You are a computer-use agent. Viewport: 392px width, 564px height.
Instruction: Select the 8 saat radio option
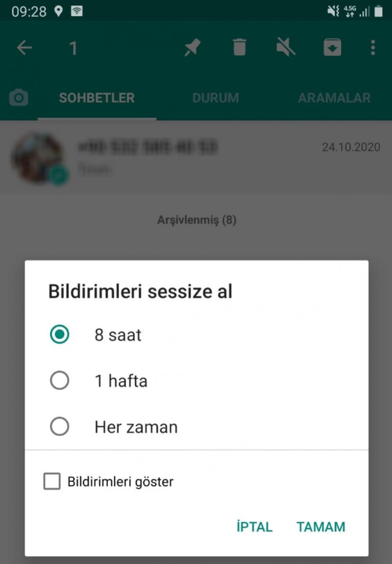coord(60,335)
